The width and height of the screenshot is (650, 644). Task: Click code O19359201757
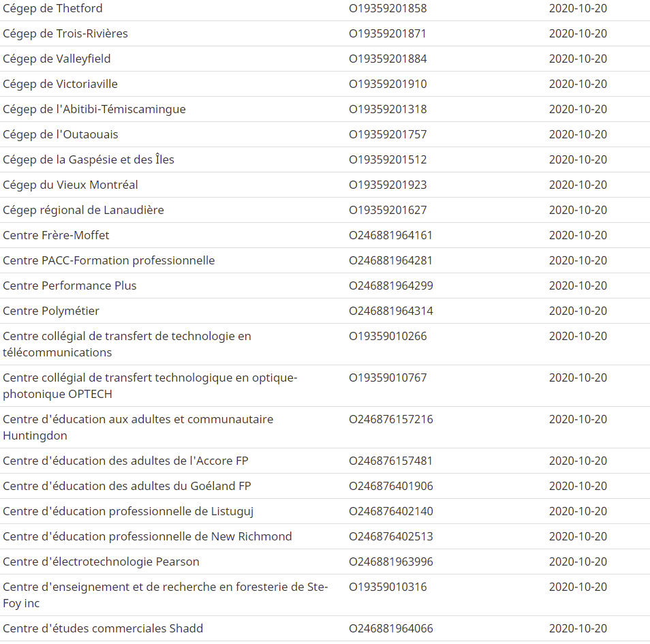[x=388, y=135]
